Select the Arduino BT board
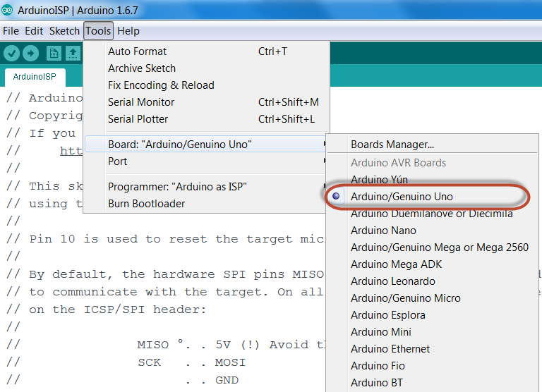This screenshot has width=542, height=392. point(433,383)
